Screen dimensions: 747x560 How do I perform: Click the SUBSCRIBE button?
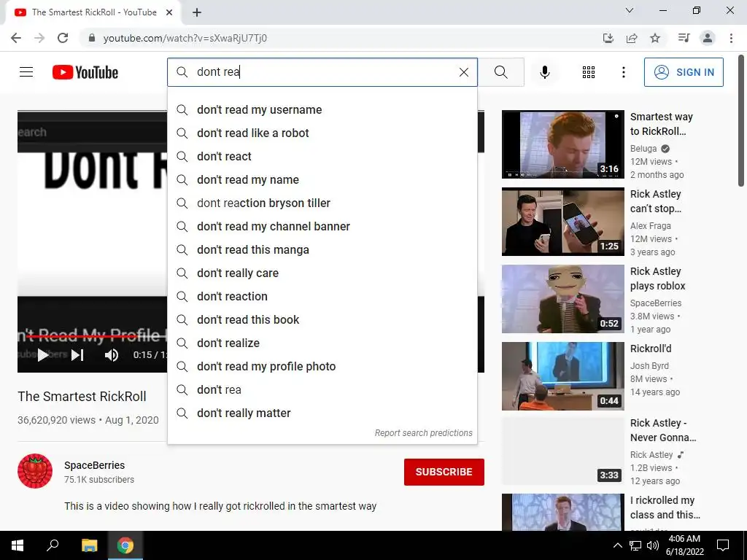[444, 472]
